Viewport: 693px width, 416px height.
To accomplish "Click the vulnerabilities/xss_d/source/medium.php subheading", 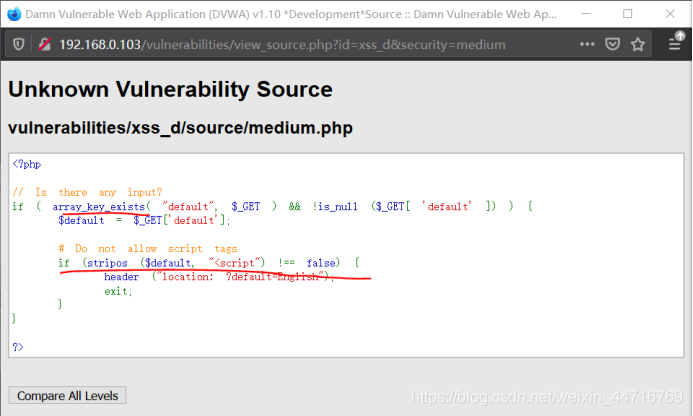I will click(x=180, y=128).
